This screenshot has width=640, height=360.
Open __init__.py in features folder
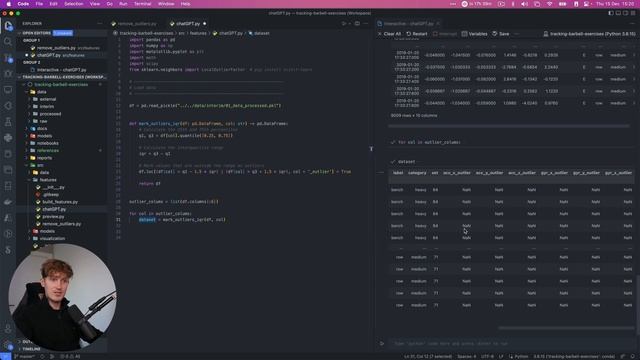click(x=53, y=187)
